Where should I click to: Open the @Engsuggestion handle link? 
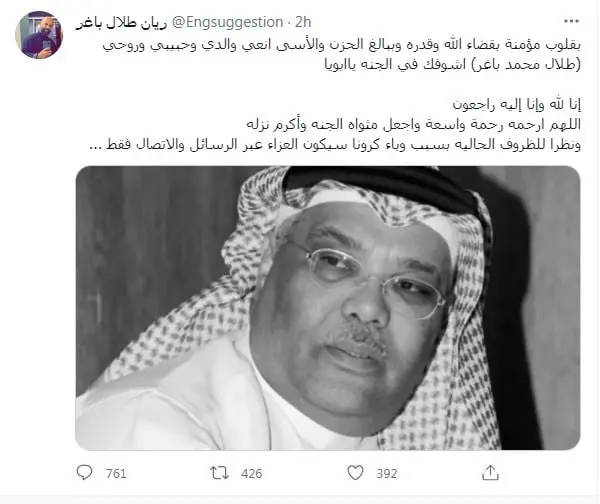tap(227, 22)
